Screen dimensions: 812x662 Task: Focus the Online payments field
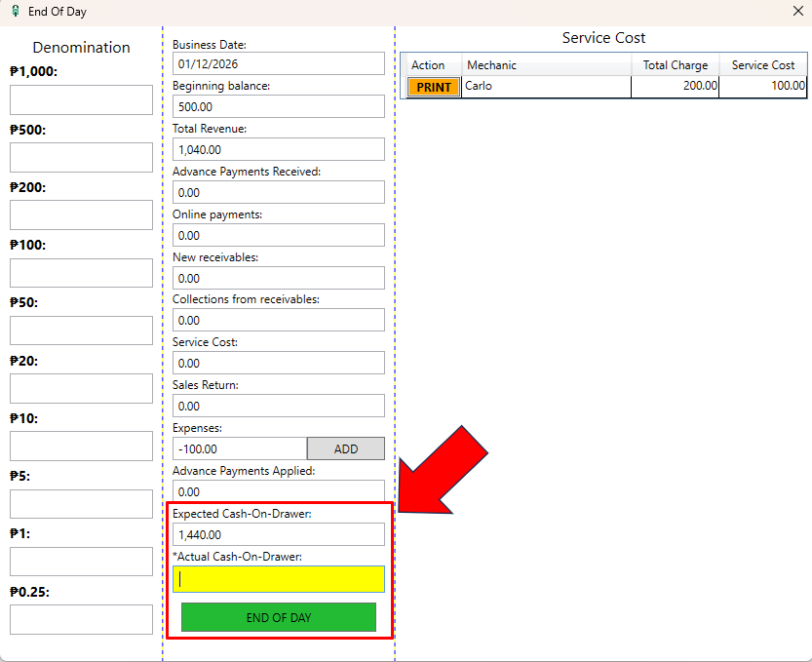[x=278, y=235]
